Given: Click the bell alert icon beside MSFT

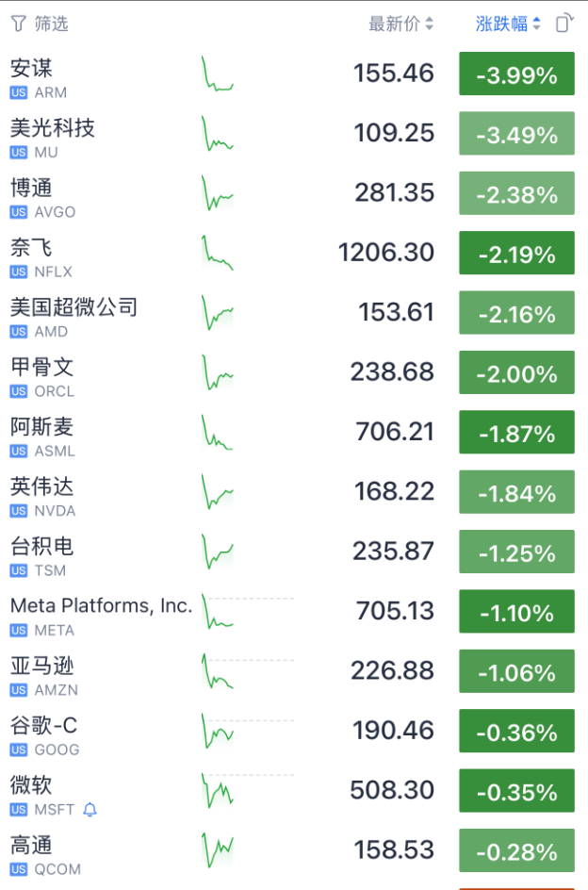Looking at the screenshot, I should 90,810.
